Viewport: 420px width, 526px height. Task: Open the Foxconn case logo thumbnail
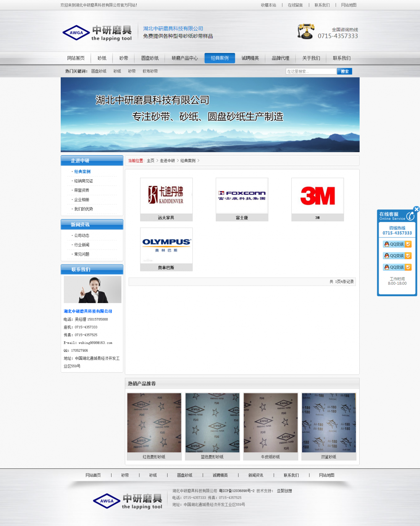[242, 196]
